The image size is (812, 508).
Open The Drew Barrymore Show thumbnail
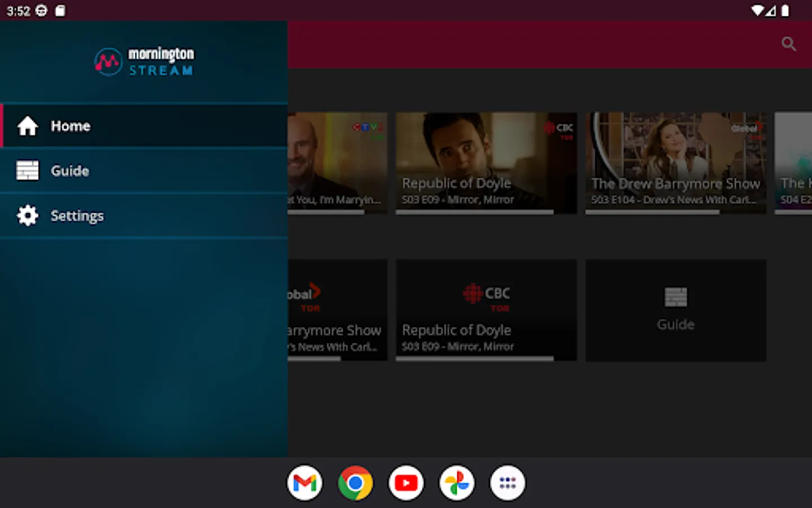(676, 163)
